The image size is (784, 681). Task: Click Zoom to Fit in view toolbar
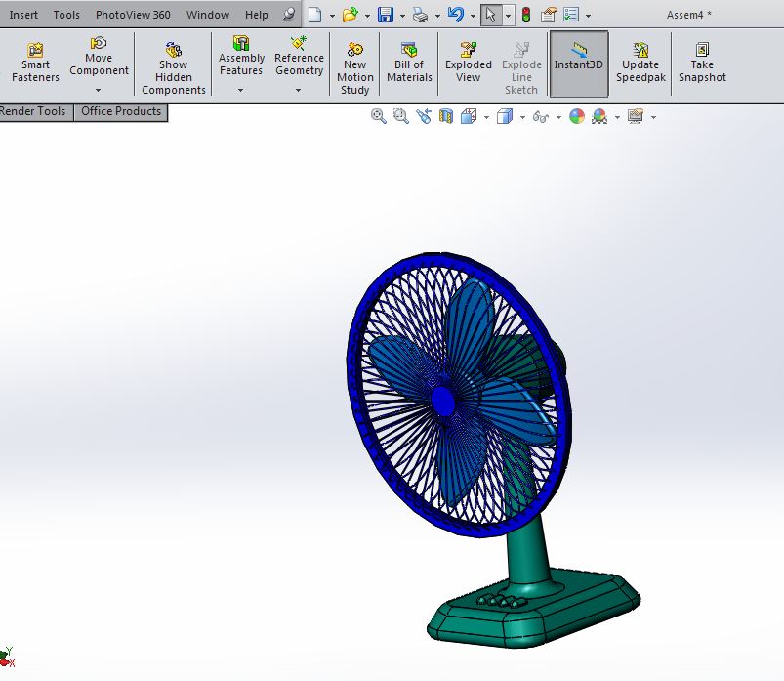point(379,116)
